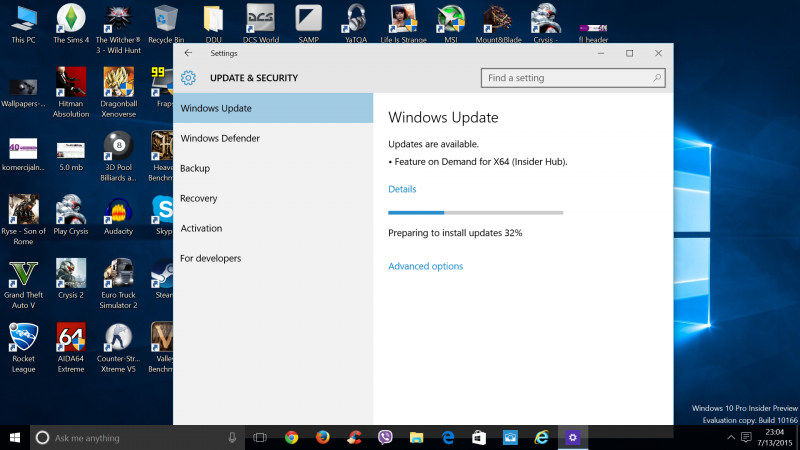The width and height of the screenshot is (800, 450).
Task: Click the Cortana circle icon
Action: click(x=42, y=438)
